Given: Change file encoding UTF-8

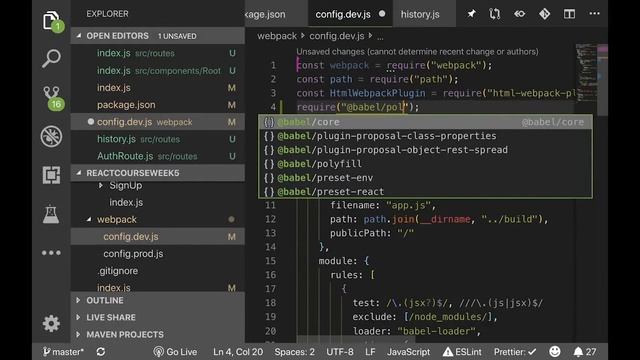Looking at the screenshot, I should click(x=340, y=351).
